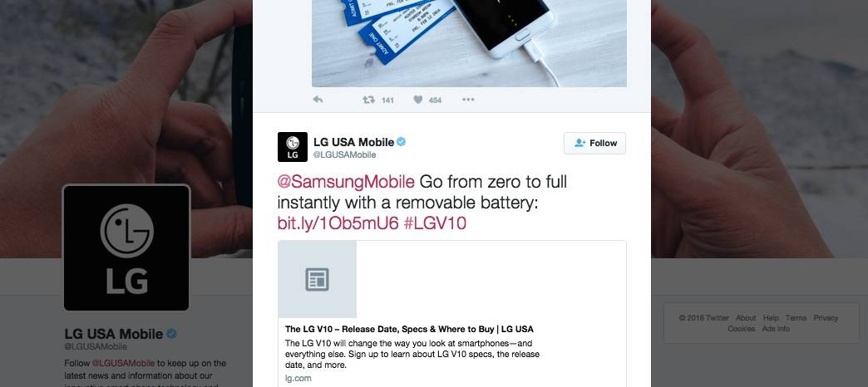This screenshot has height=387, width=868.
Task: Open the large LG profile picture
Action: (126, 247)
